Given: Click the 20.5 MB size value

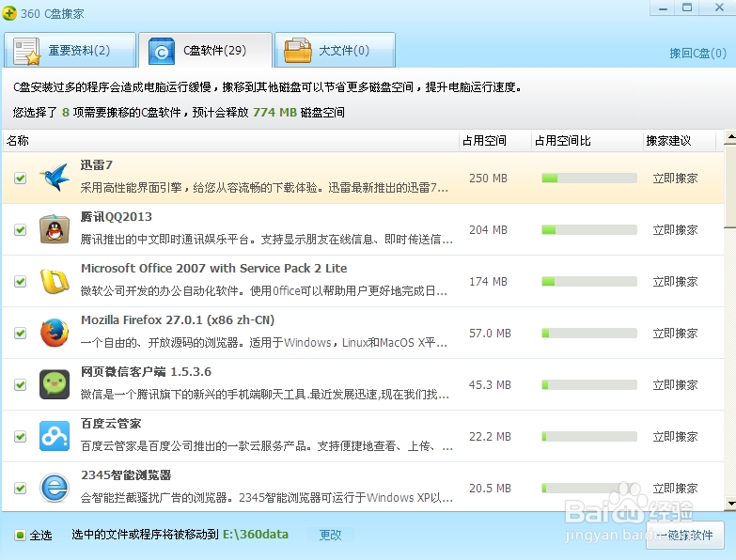Looking at the screenshot, I should pyautogui.click(x=490, y=488).
